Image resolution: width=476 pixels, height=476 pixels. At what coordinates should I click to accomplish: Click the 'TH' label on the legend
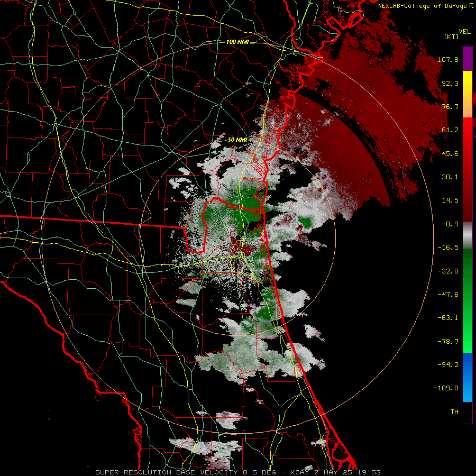click(454, 412)
